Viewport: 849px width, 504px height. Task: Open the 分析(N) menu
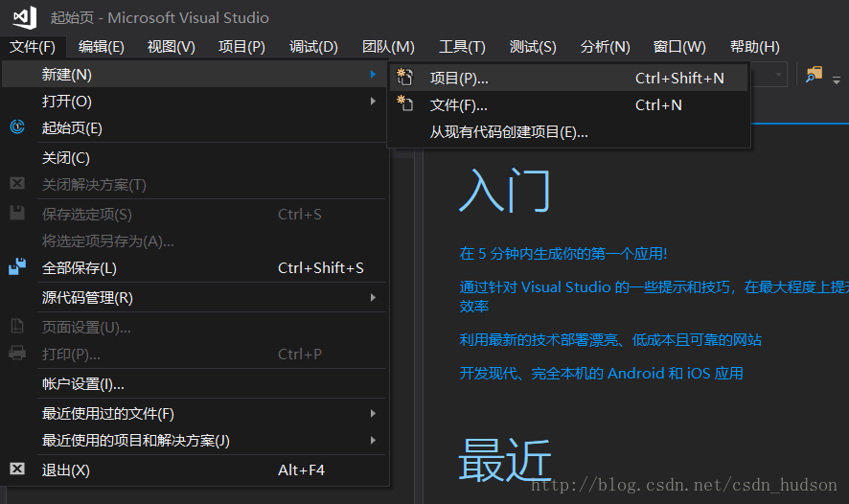pos(605,47)
